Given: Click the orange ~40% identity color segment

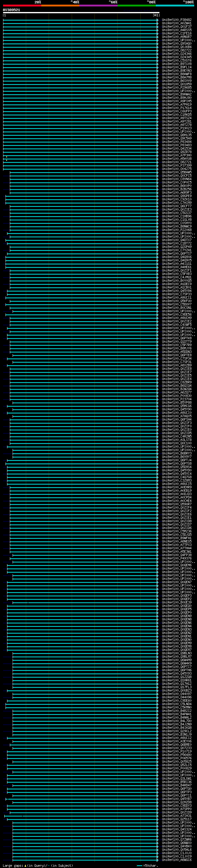Looking at the screenshot, I should click(60, 6).
